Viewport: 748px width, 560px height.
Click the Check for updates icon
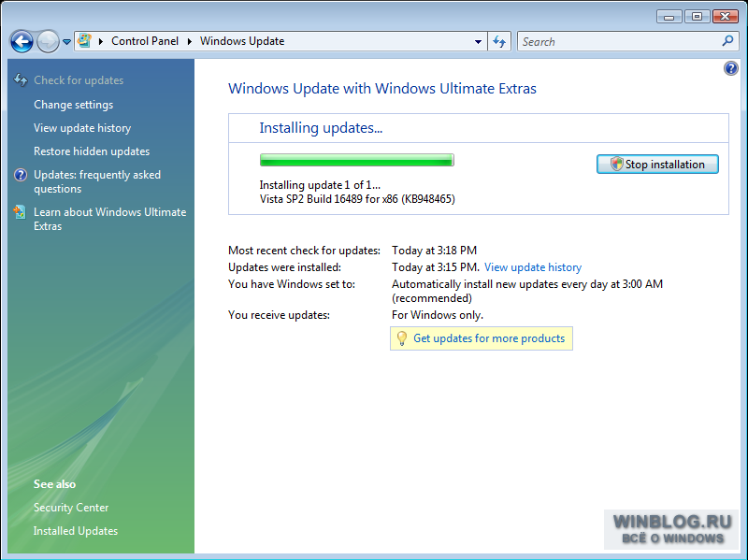tap(21, 79)
